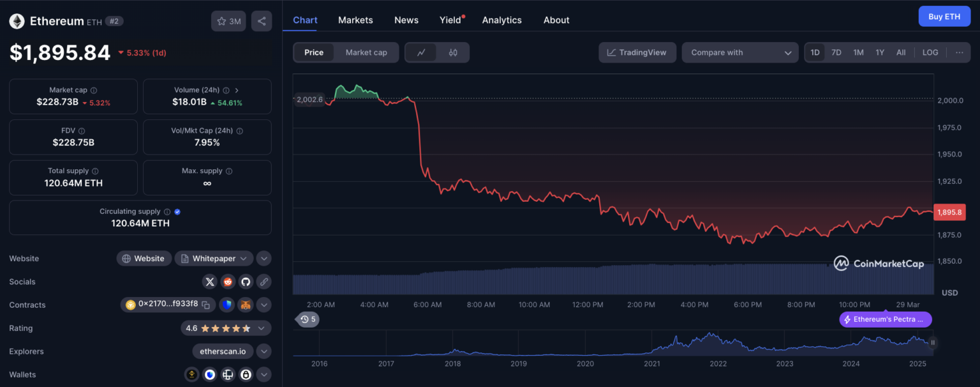Copy the Ethereum contract address

tap(206, 305)
